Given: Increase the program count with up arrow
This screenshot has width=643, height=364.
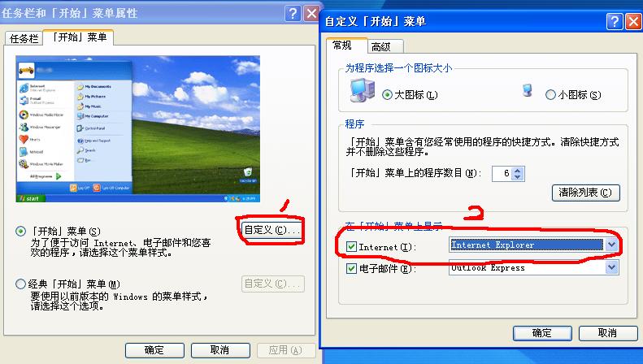Looking at the screenshot, I should click(x=518, y=171).
